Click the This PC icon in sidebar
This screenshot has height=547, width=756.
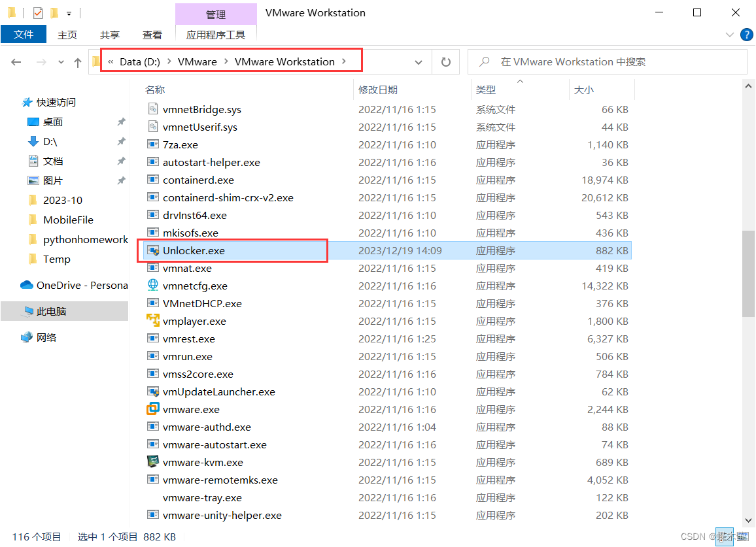click(x=27, y=311)
